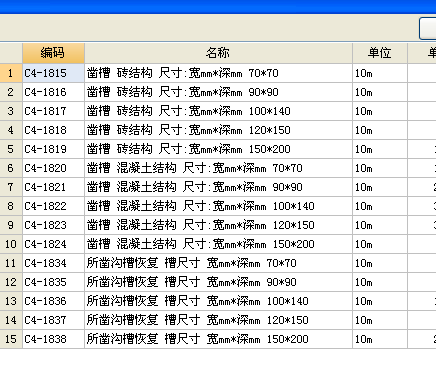Select code cell C4-1824
The image size is (436, 373).
click(x=53, y=244)
